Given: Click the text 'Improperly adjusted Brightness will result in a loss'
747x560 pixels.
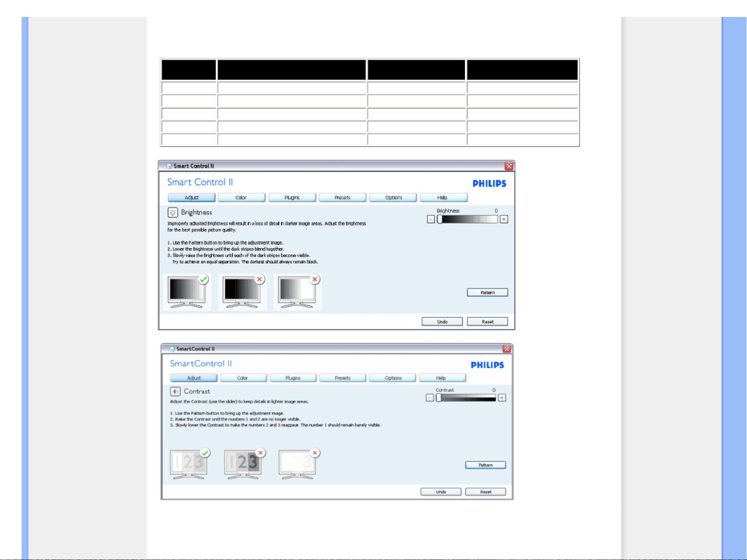Looking at the screenshot, I should 215,223.
